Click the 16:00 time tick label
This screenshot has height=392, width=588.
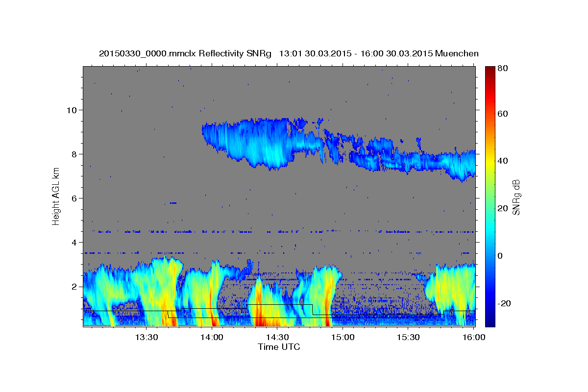(x=474, y=338)
